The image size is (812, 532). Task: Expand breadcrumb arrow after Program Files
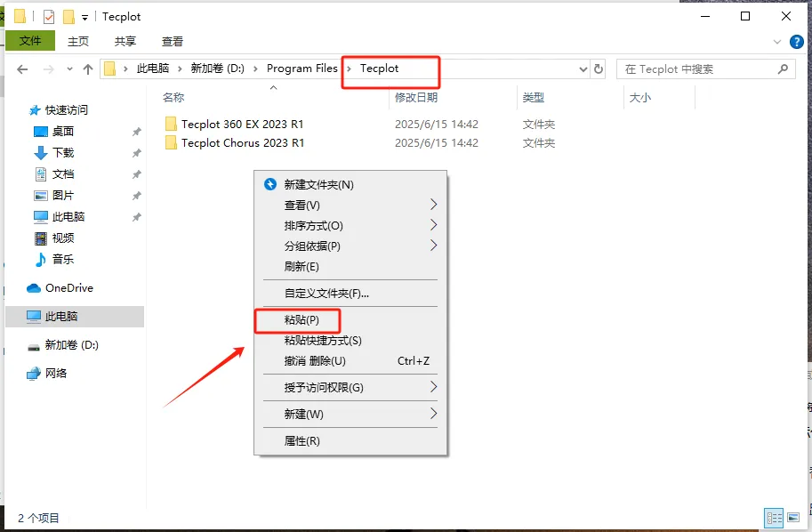(x=349, y=69)
